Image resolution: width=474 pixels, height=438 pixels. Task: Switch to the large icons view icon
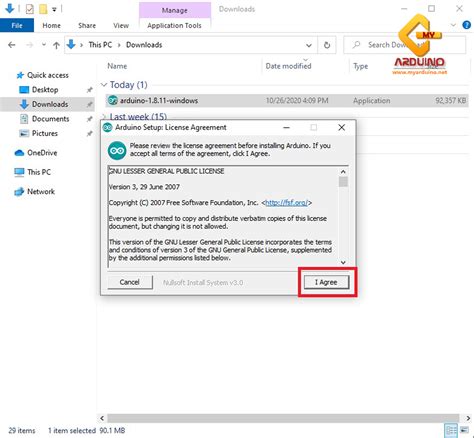(x=464, y=430)
